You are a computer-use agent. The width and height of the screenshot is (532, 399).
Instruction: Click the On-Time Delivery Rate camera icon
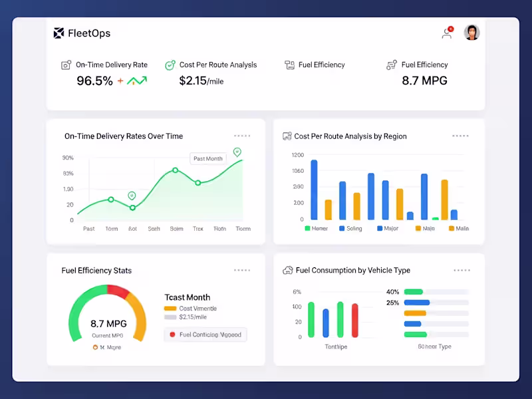point(66,65)
